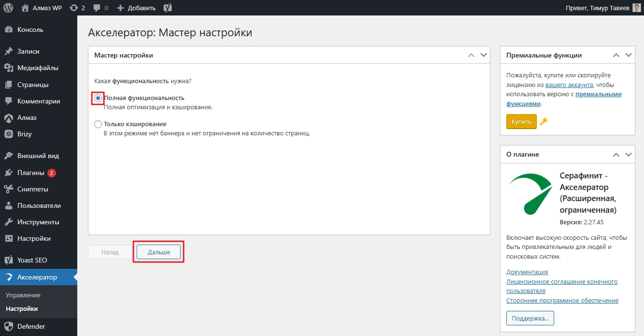644x336 pixels.
Task: Click the Серафинит Акселератор green logo
Action: point(530,193)
